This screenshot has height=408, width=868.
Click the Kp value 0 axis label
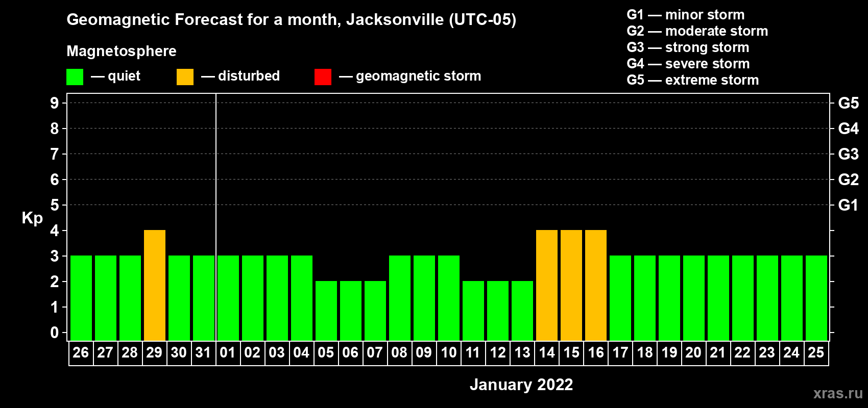[55, 333]
